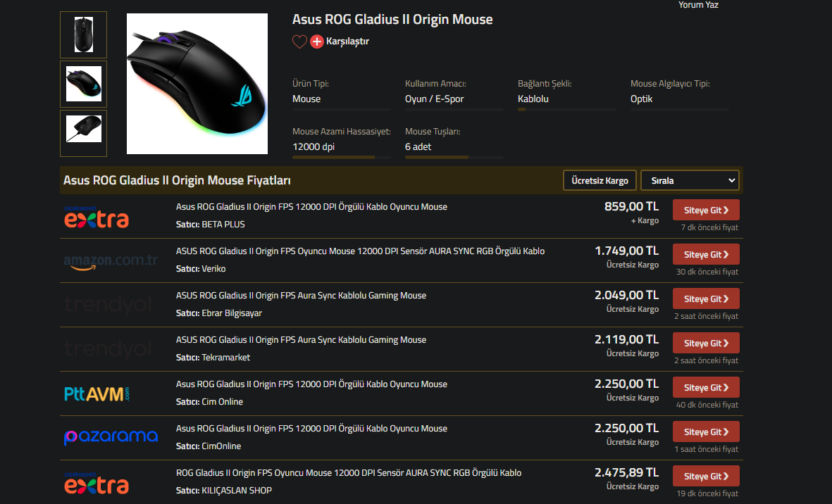Click trendyol logo in Tekramarket row

(x=108, y=349)
